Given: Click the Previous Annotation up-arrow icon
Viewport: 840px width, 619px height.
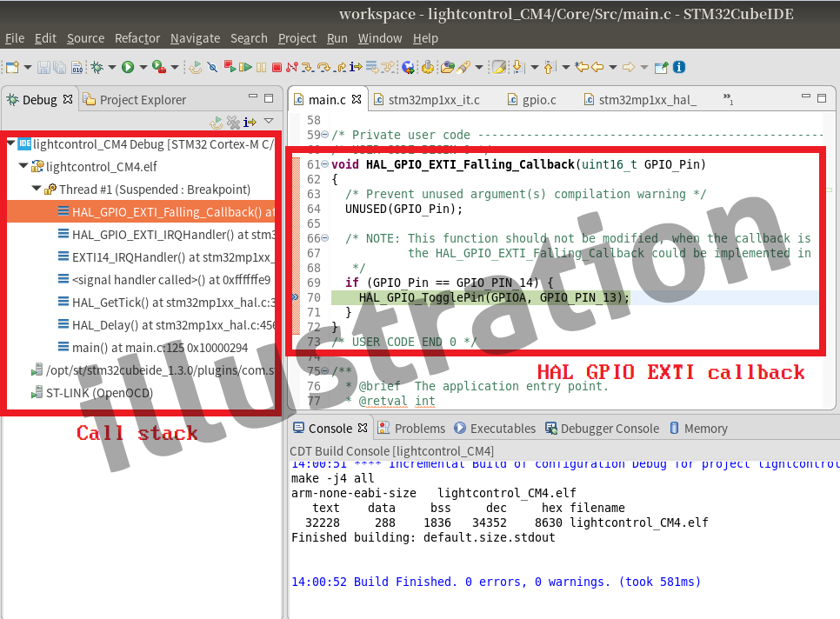Looking at the screenshot, I should click(x=550, y=67).
